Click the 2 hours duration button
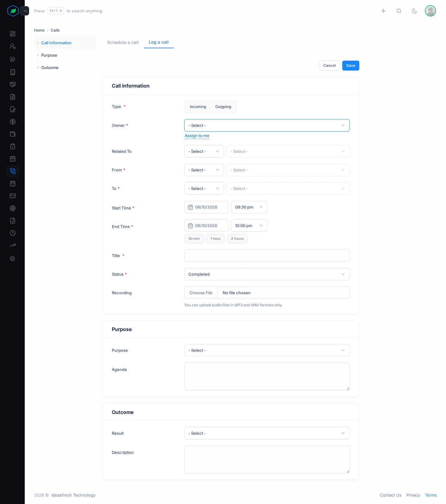 pos(237,239)
